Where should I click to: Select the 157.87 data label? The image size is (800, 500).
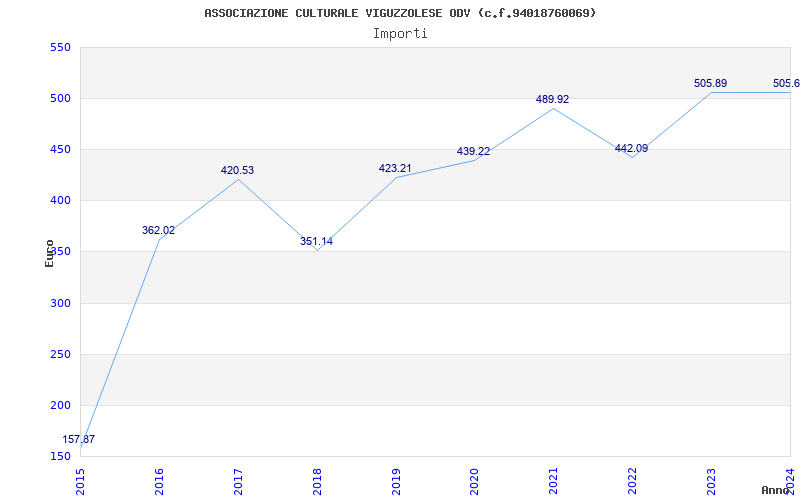pos(79,439)
